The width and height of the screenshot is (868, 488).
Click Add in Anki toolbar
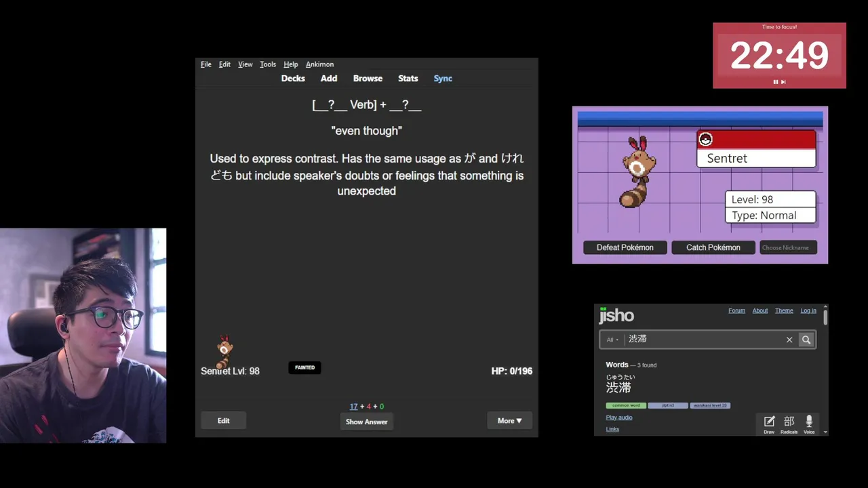point(329,79)
